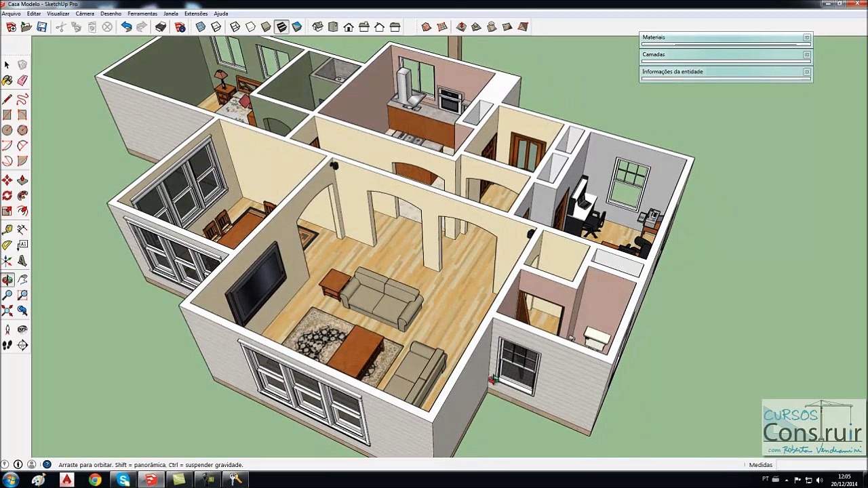The width and height of the screenshot is (868, 488).
Task: Select the Move tool
Action: 7,180
